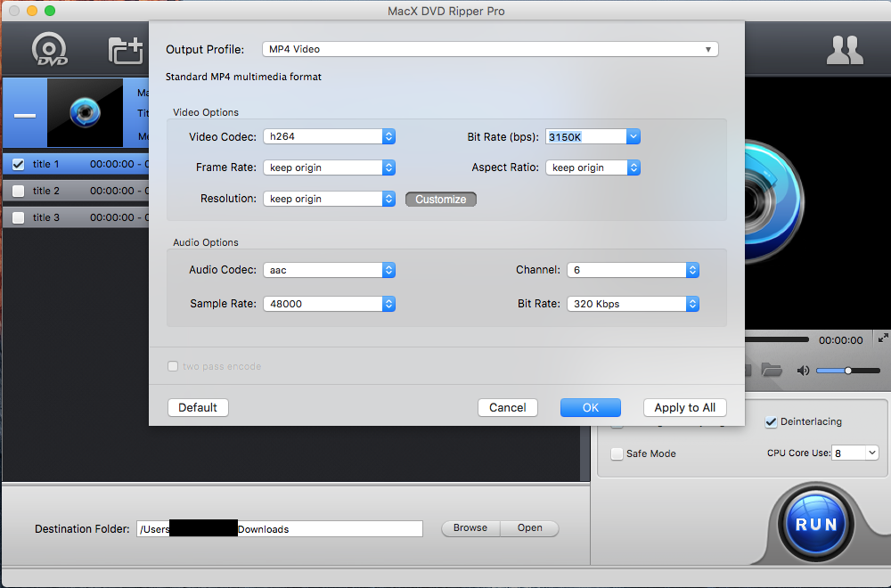Toggle the two pass encode checkbox
This screenshot has height=588, width=891.
(173, 366)
